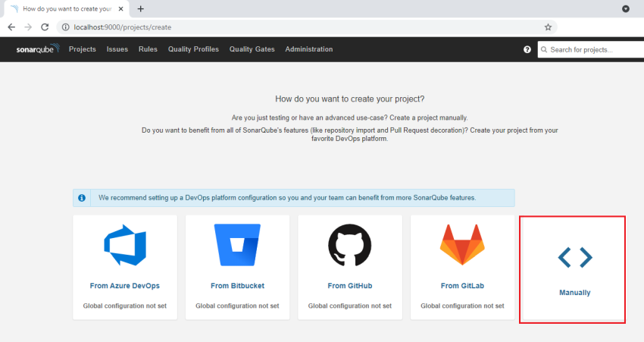This screenshot has width=644, height=342.
Task: Open a new browser tab
Action: (141, 9)
